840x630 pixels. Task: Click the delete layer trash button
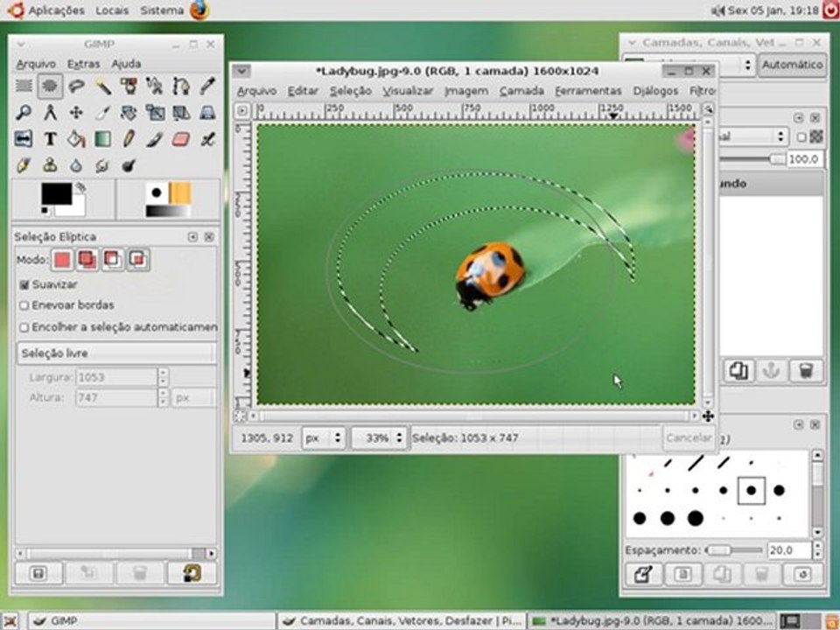click(806, 371)
